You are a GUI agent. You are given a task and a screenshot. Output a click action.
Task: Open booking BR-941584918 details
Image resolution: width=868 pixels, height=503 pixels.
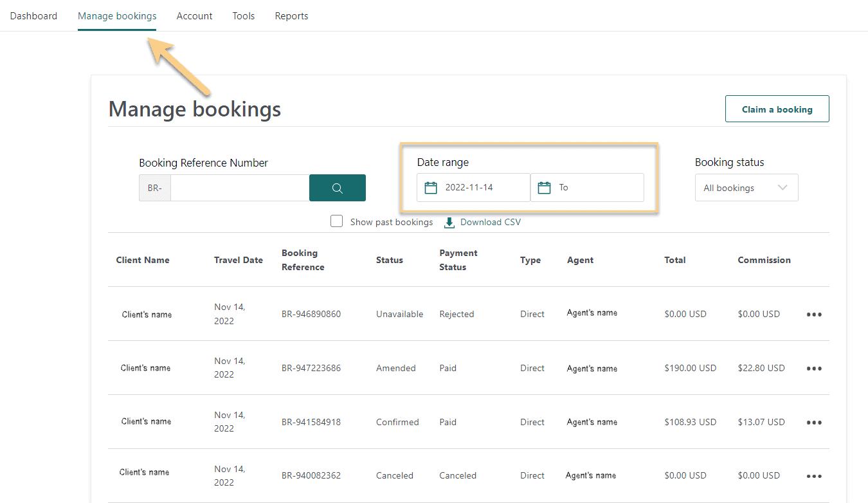(x=311, y=422)
